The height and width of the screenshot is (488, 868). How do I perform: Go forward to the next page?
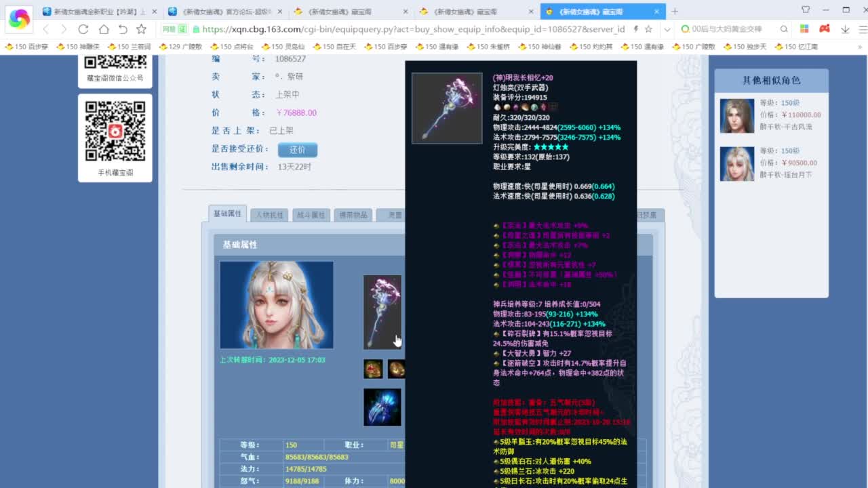[x=64, y=29]
